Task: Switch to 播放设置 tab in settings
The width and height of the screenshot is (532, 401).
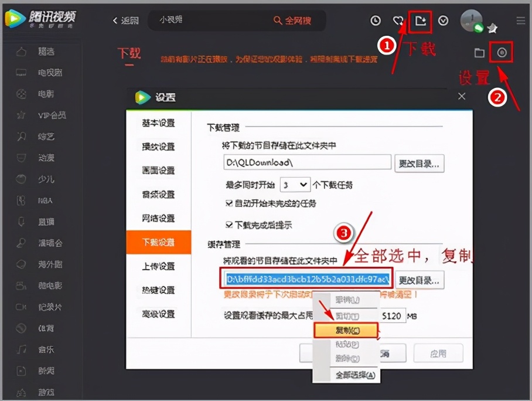Action: point(158,147)
